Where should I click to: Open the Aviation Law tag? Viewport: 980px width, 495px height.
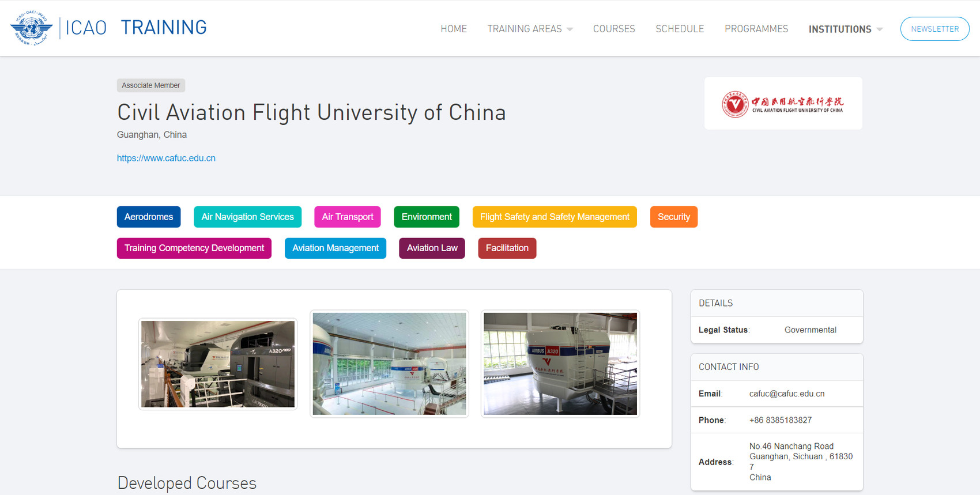click(432, 248)
